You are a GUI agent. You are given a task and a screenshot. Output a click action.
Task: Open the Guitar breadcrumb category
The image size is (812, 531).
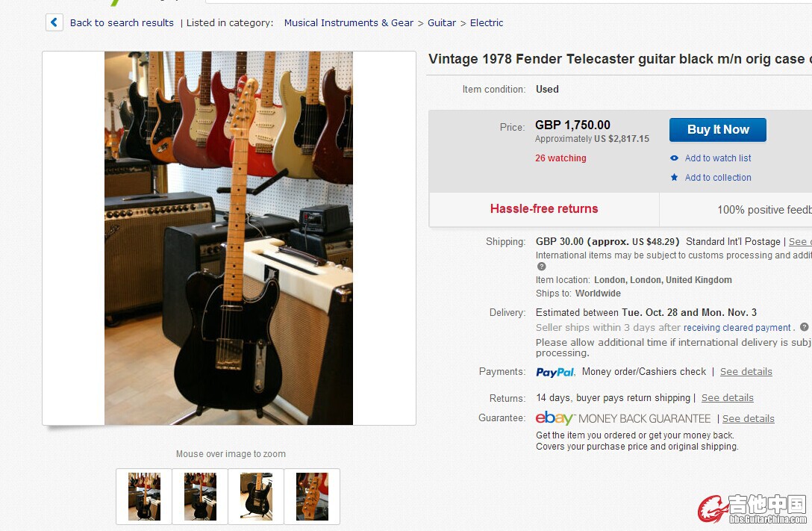442,23
